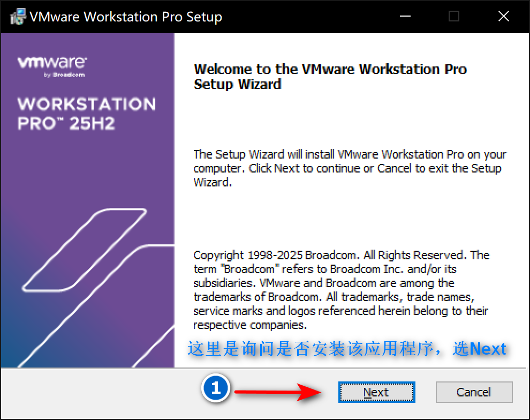Click the 'The Setup Wizard will install' paragraph
The height and width of the screenshot is (420, 530).
pos(350,168)
